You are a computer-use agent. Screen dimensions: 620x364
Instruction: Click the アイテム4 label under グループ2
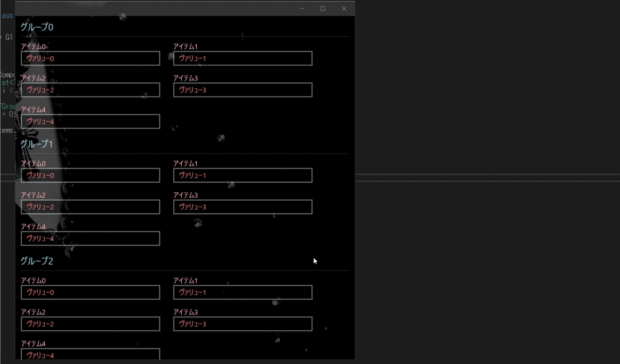[33, 344]
